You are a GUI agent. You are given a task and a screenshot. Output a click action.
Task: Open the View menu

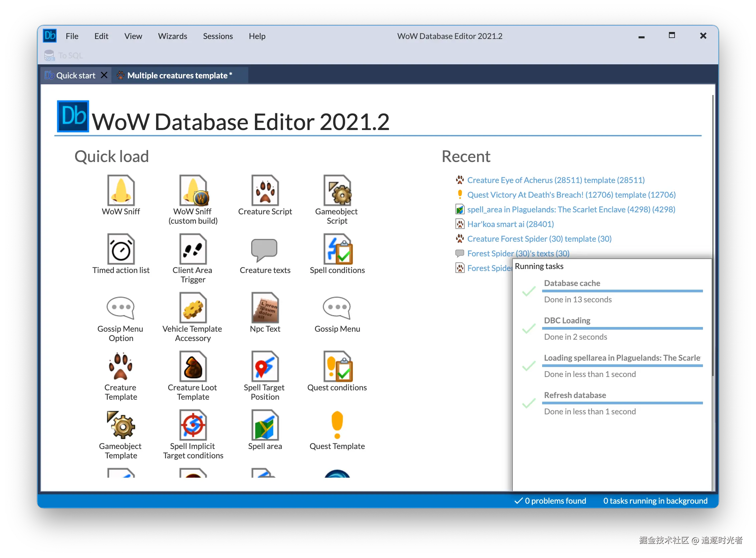click(133, 36)
